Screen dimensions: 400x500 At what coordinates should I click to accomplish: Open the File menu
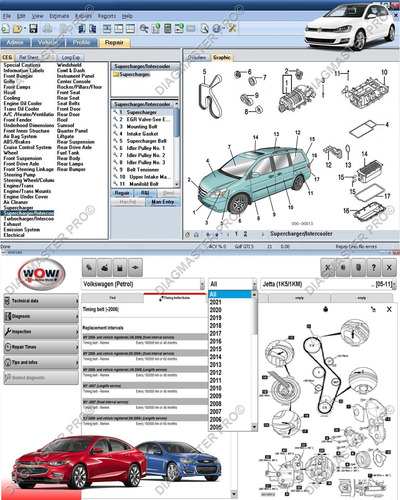click(x=7, y=16)
